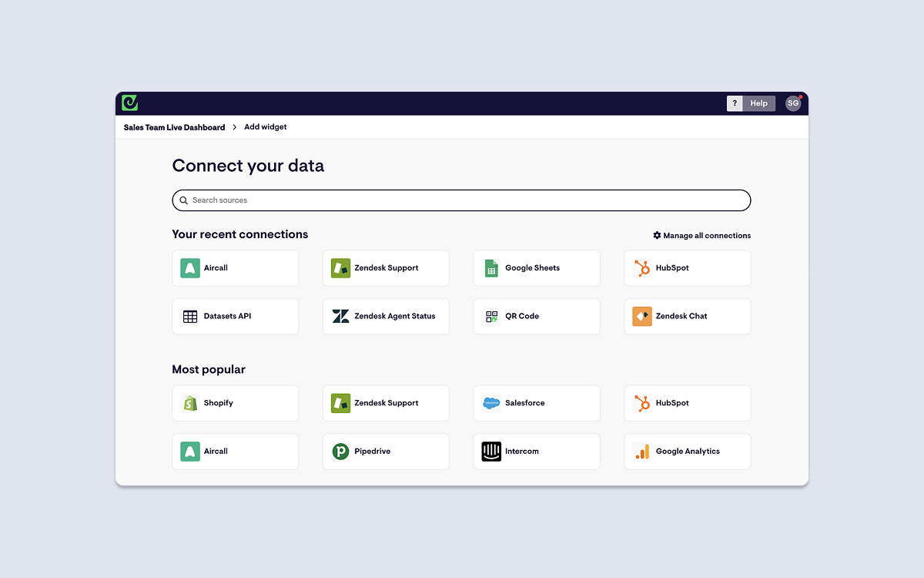Click HubSpot label under Most popular
This screenshot has width=924, height=578.
tap(672, 403)
